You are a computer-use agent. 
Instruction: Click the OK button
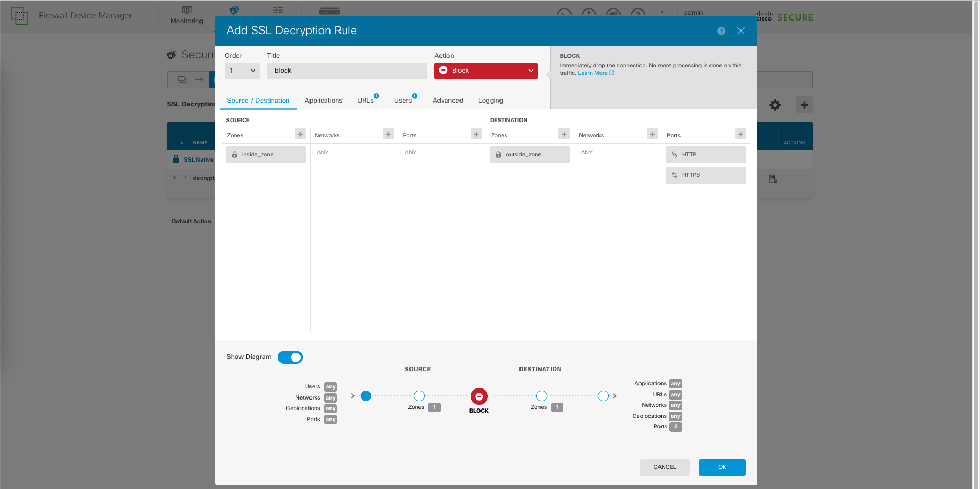(722, 467)
